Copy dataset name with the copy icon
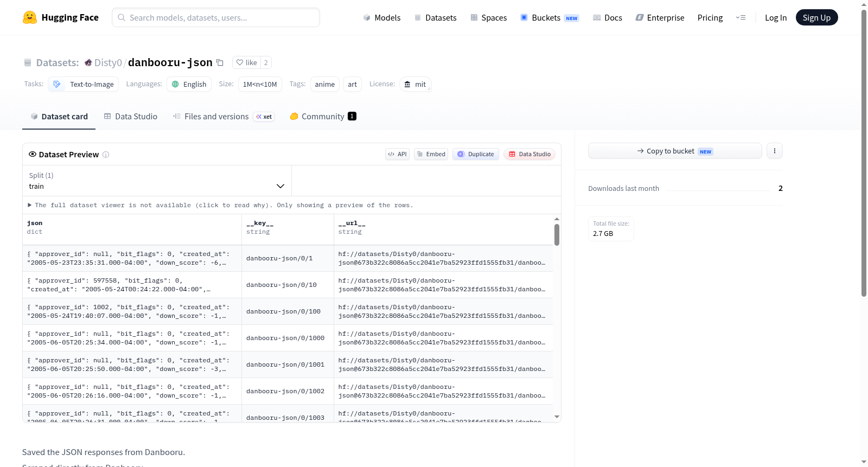This screenshot has width=868, height=467. [220, 62]
